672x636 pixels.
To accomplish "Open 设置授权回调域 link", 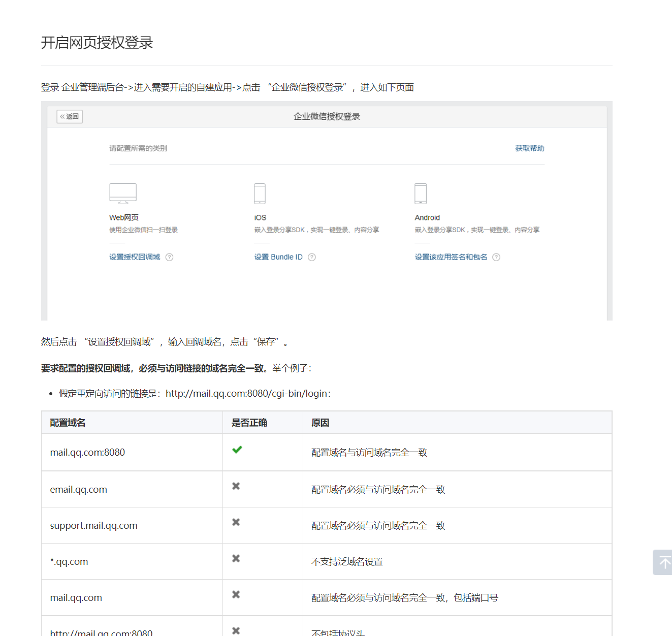I will tap(135, 257).
